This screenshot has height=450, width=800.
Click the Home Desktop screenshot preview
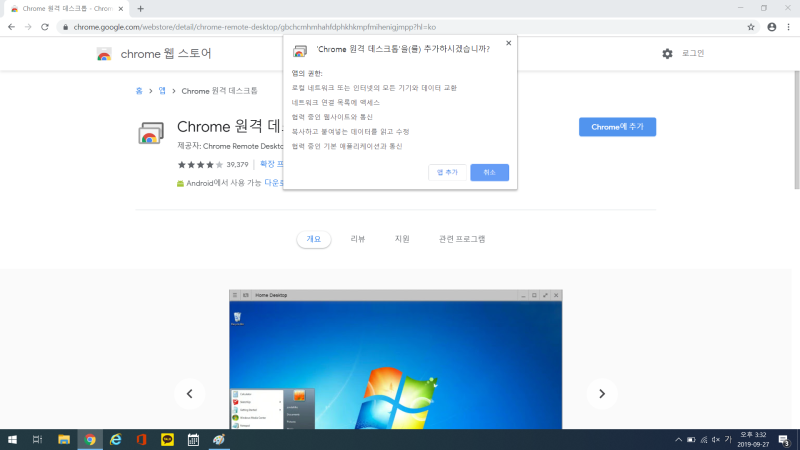395,360
